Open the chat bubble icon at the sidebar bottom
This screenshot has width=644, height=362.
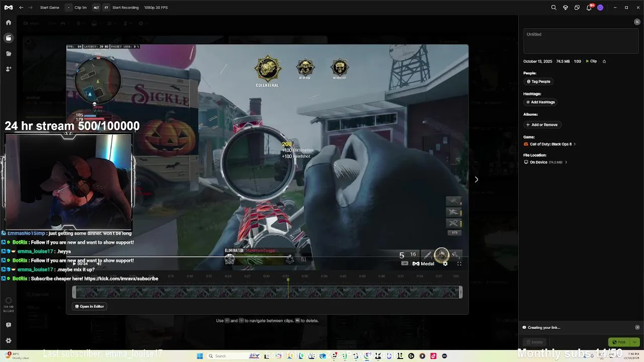coord(9,325)
